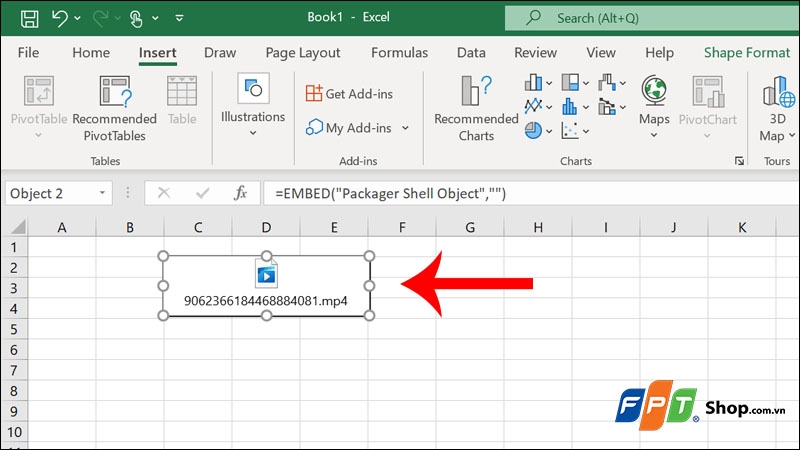
Task: Open Recommended PivotTables
Action: (x=115, y=107)
